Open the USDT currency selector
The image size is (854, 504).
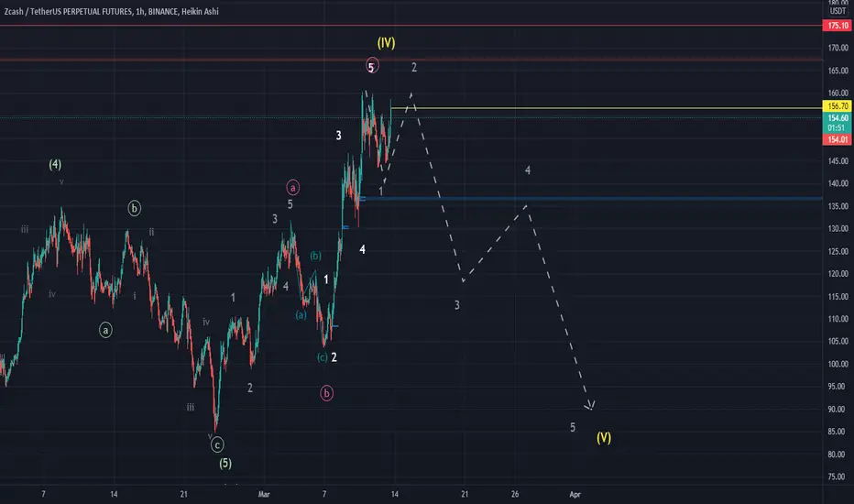pyautogui.click(x=838, y=11)
